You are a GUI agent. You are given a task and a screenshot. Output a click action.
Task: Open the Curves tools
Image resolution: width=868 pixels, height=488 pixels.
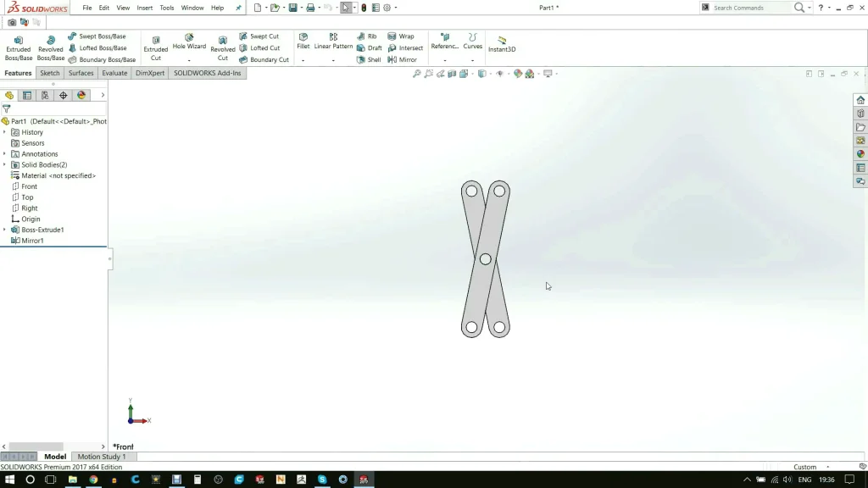pos(472,41)
